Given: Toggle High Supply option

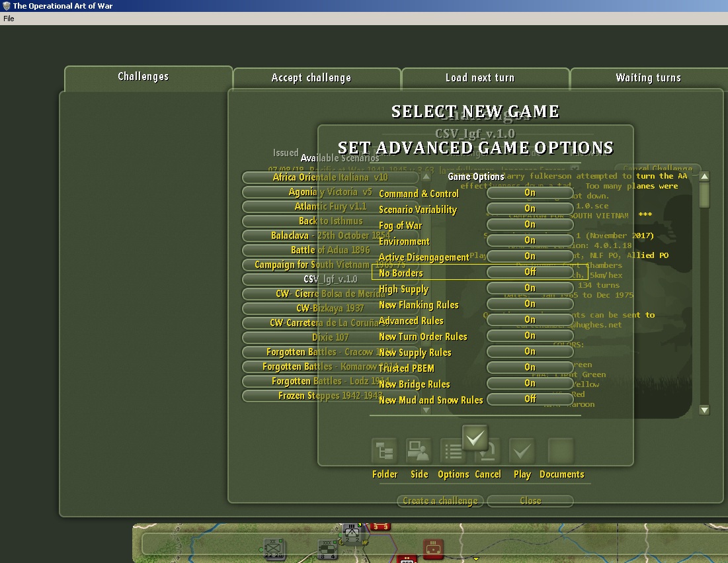Looking at the screenshot, I should 530,288.
